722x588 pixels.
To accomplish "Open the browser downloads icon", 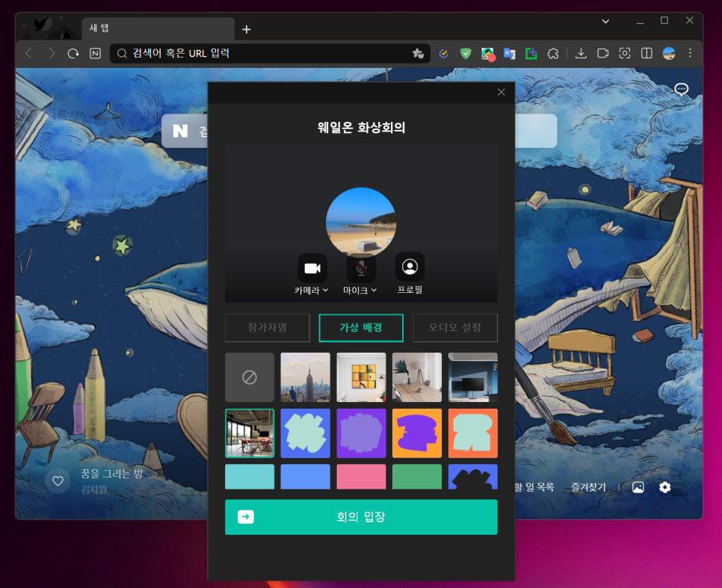I will (581, 53).
